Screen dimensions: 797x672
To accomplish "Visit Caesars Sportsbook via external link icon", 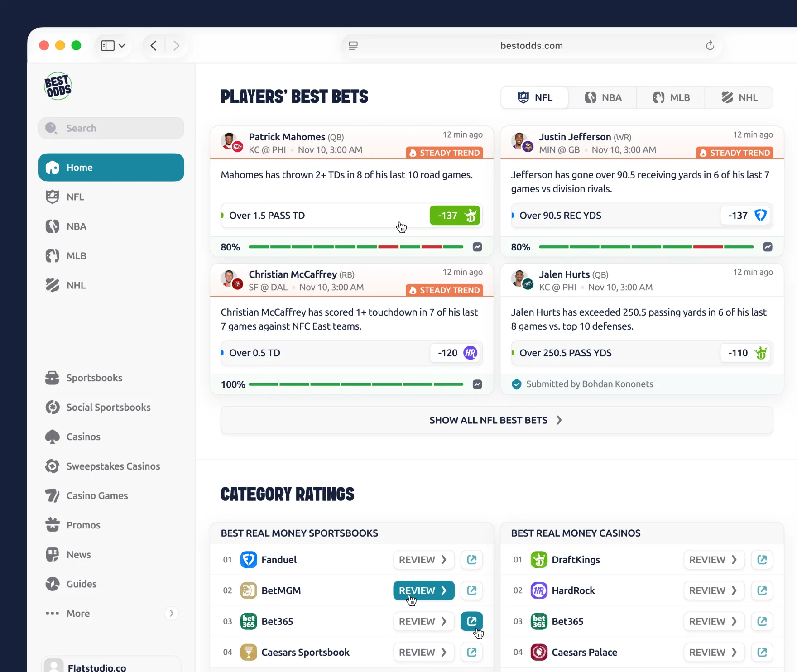I will 472,652.
